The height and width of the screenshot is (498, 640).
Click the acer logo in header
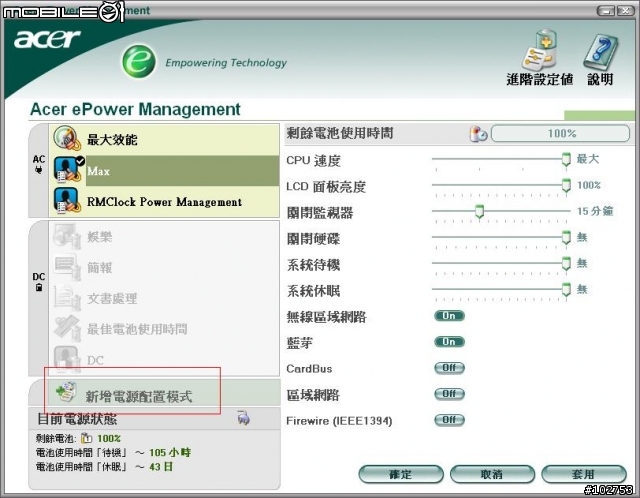click(47, 38)
